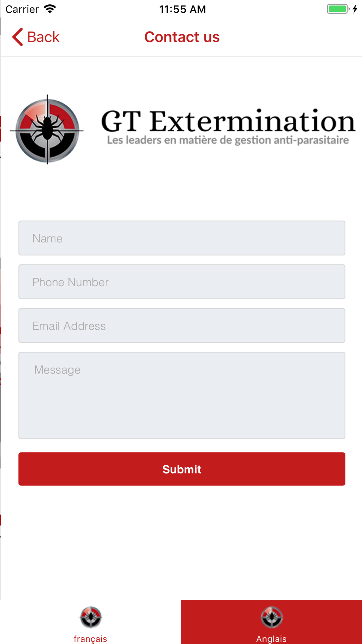Tap the red back chevron arrow

(x=17, y=37)
